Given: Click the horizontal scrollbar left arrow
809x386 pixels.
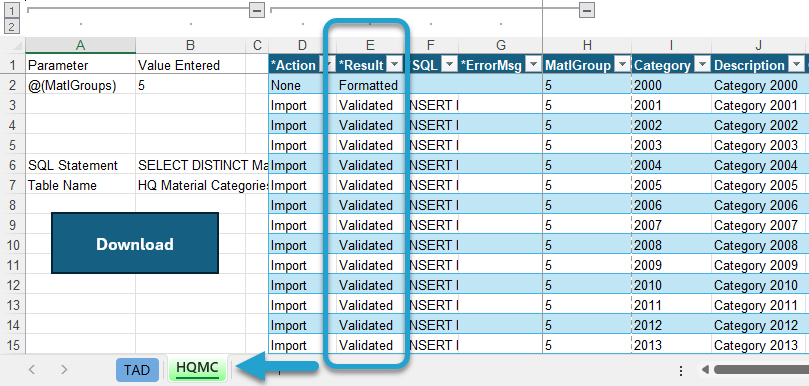Looking at the screenshot, I should pos(705,369).
